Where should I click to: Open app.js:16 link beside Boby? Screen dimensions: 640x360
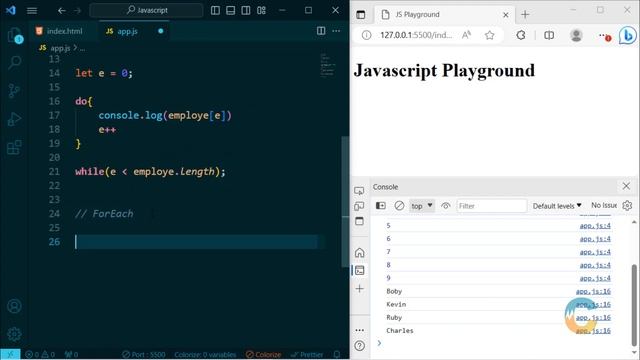coord(593,291)
